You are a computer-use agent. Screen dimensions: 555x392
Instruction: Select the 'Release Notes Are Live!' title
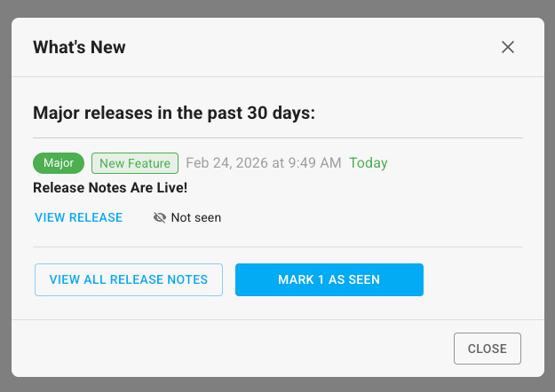(110, 188)
